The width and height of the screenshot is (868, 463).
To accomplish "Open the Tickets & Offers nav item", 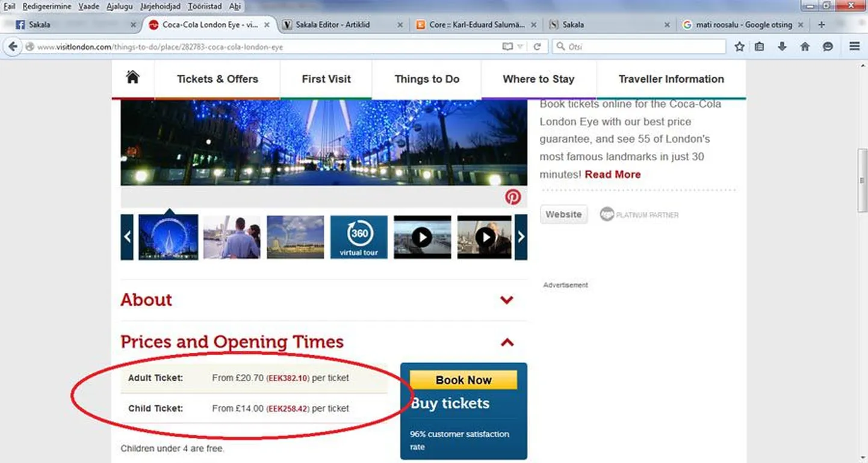I will [217, 79].
